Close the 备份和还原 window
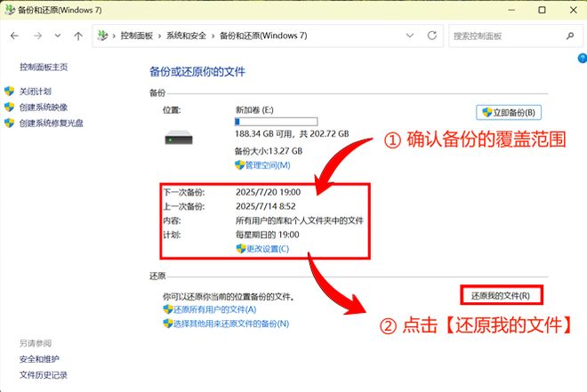 coord(573,10)
